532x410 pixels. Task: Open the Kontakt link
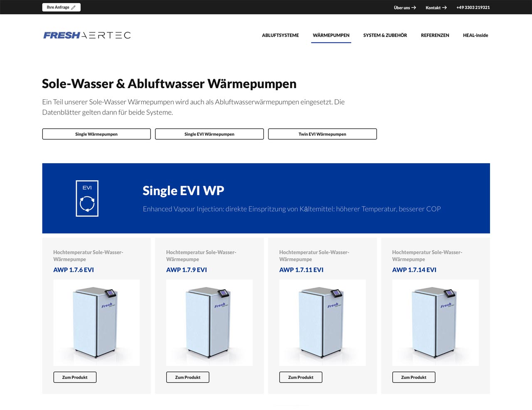[436, 7]
